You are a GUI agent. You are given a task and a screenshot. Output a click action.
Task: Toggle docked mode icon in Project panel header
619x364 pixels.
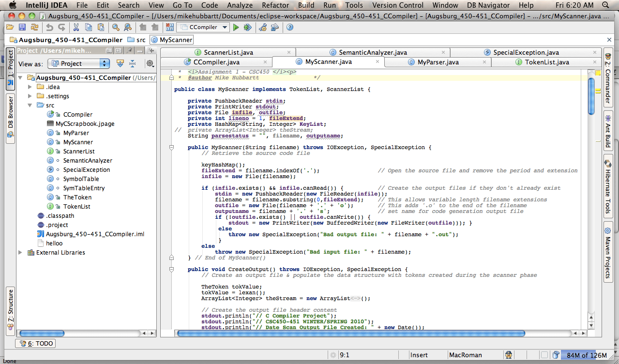click(118, 50)
